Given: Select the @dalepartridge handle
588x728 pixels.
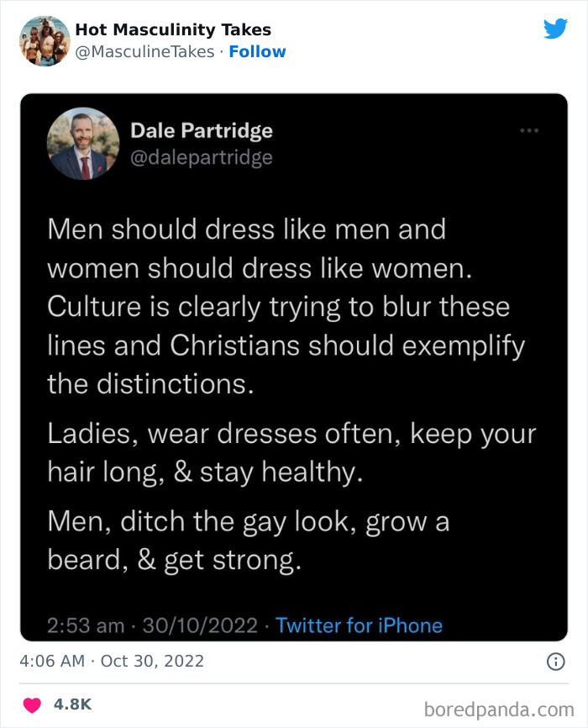Looking at the screenshot, I should point(202,156).
